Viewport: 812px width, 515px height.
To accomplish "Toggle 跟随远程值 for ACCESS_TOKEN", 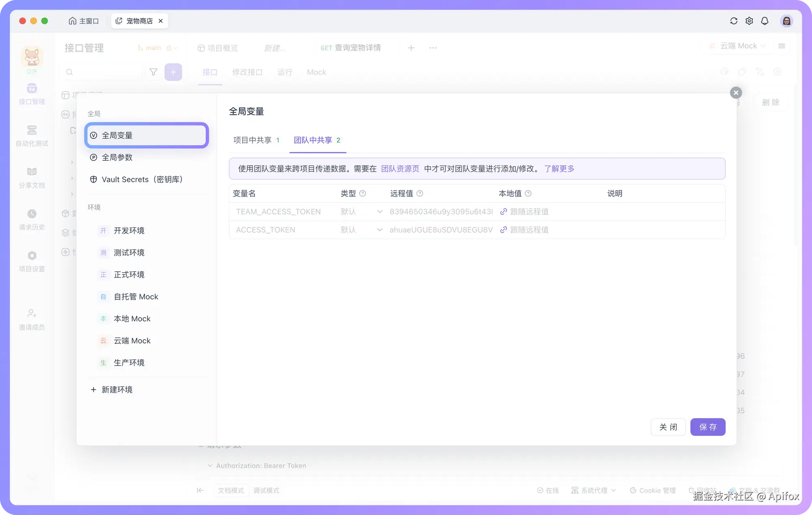I will click(x=524, y=229).
